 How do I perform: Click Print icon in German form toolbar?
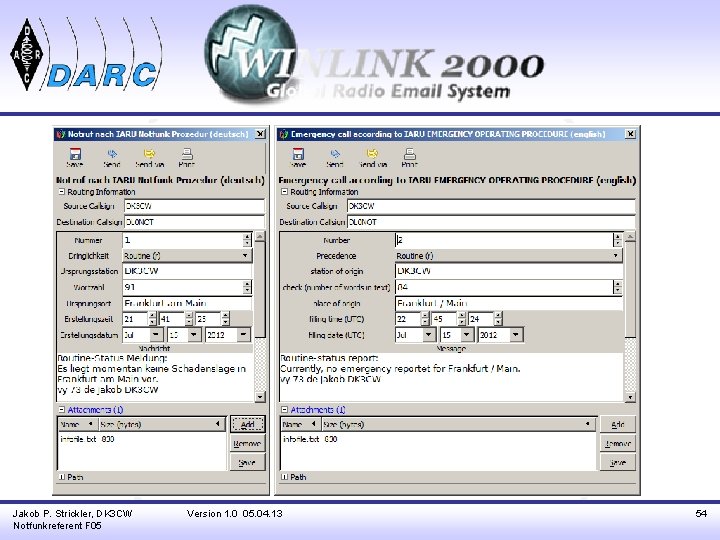coord(186,158)
